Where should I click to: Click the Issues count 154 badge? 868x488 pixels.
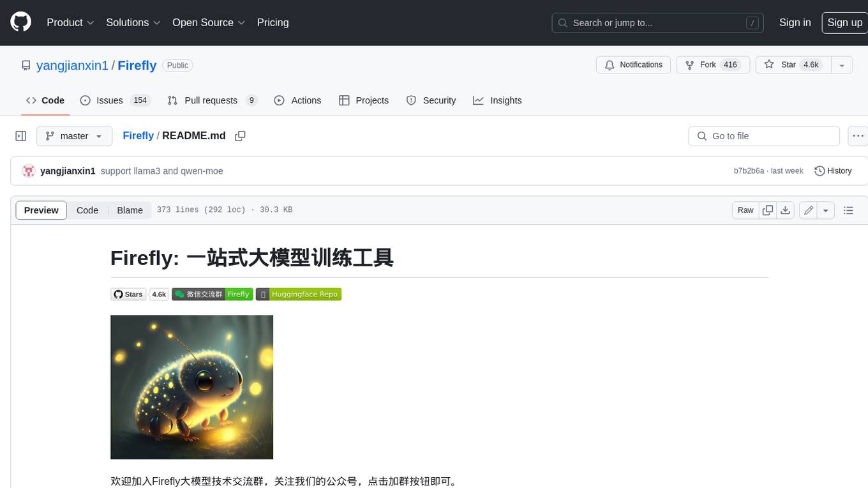pyautogui.click(x=140, y=100)
